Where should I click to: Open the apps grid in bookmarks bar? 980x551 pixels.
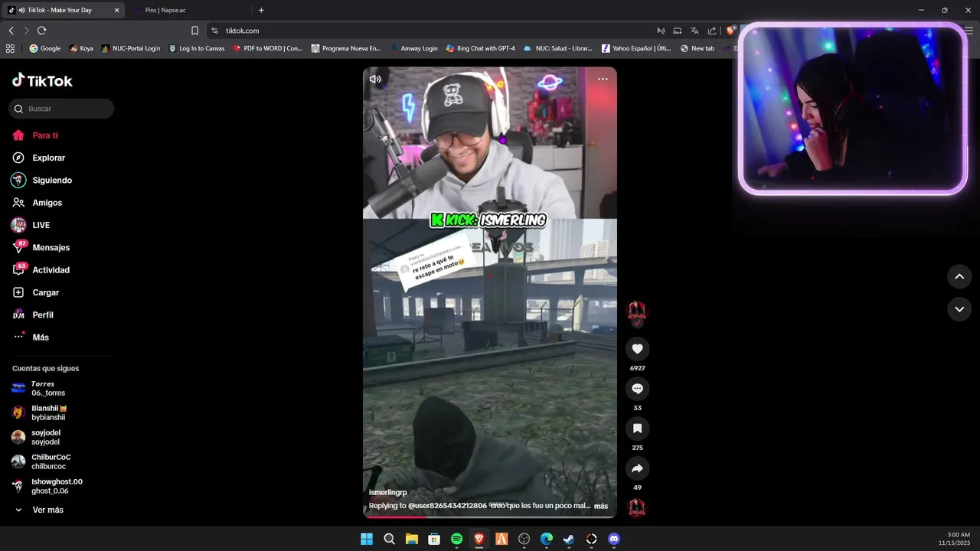point(10,48)
